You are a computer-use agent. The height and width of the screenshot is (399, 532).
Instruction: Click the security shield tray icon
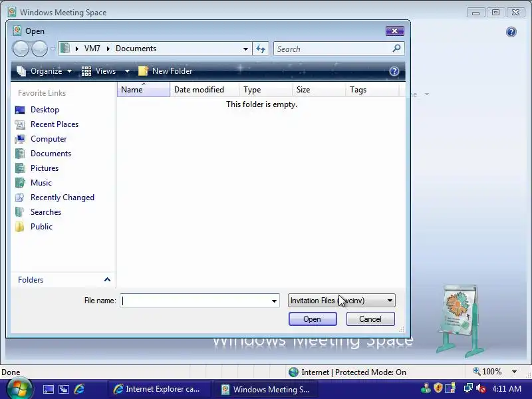[438, 388]
